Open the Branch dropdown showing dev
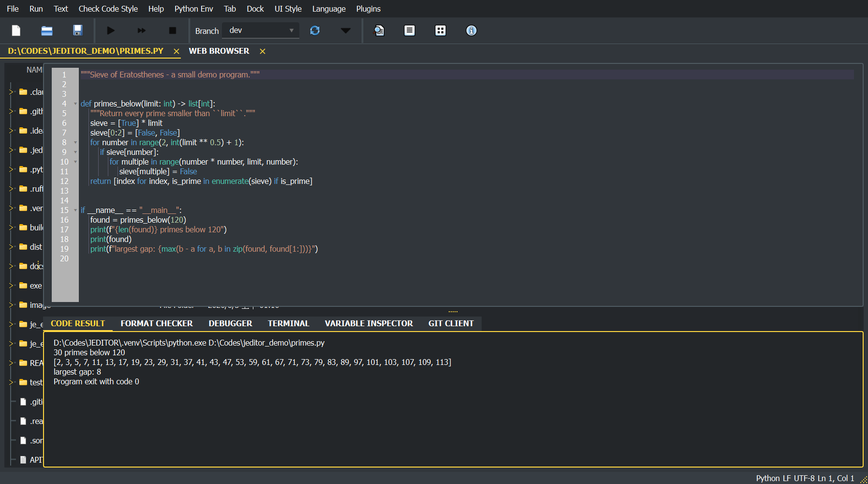This screenshot has width=868, height=484. pos(261,30)
